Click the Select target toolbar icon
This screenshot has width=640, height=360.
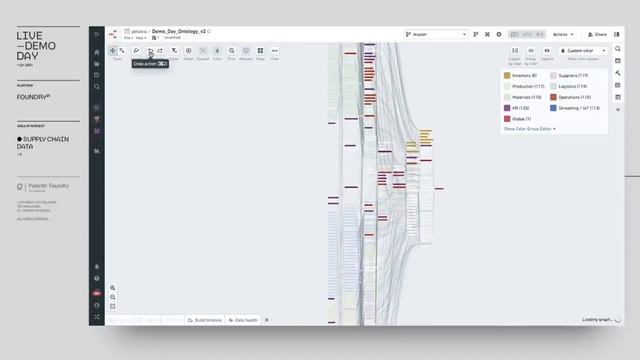pos(189,51)
